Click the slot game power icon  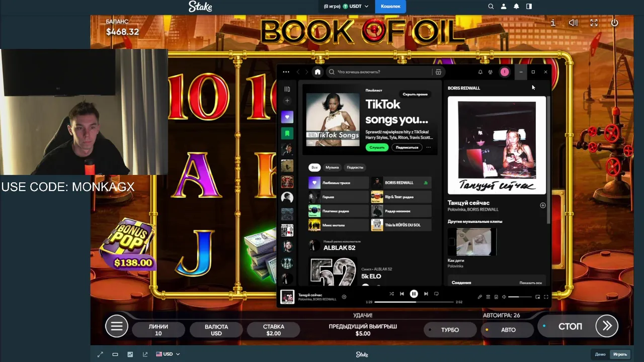point(614,23)
